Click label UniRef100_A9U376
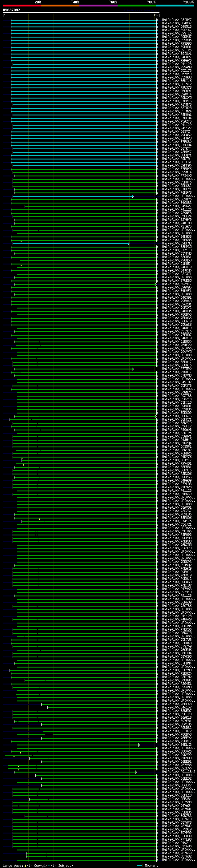The width and height of the screenshot is (197, 868). (x=177, y=88)
